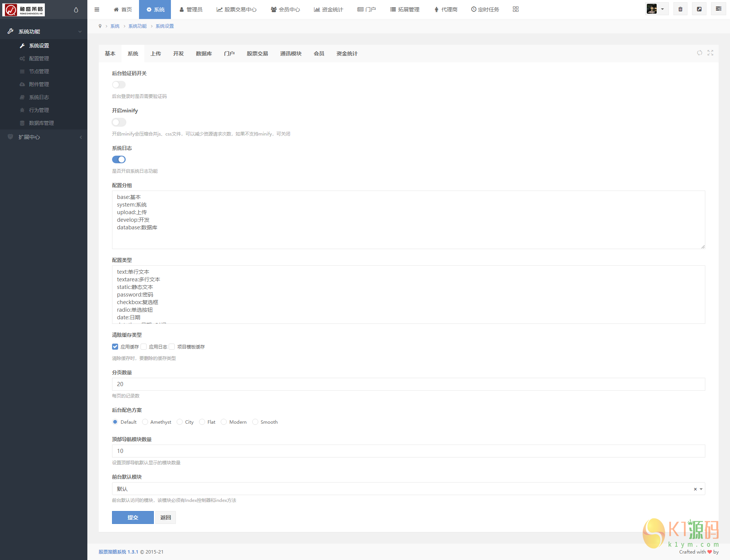
Task: Select the Amethyst color scheme radio
Action: pyautogui.click(x=145, y=422)
